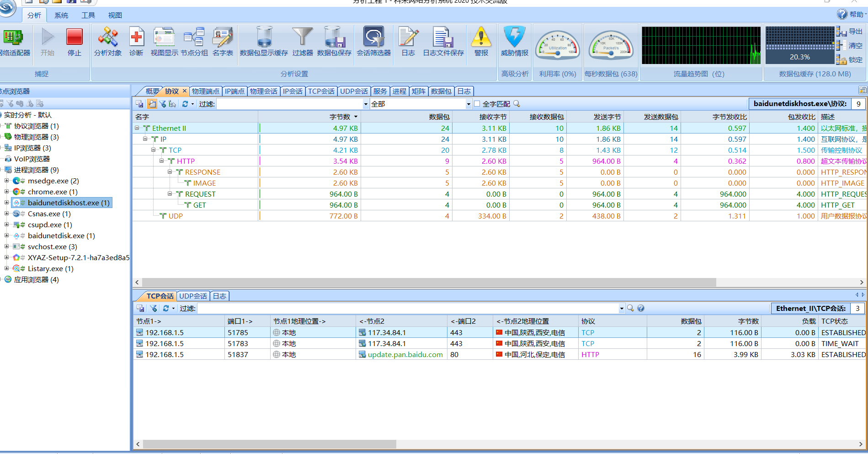Image resolution: width=868 pixels, height=454 pixels.
Task: Open the 工具 ribbon tab
Action: pyautogui.click(x=88, y=15)
